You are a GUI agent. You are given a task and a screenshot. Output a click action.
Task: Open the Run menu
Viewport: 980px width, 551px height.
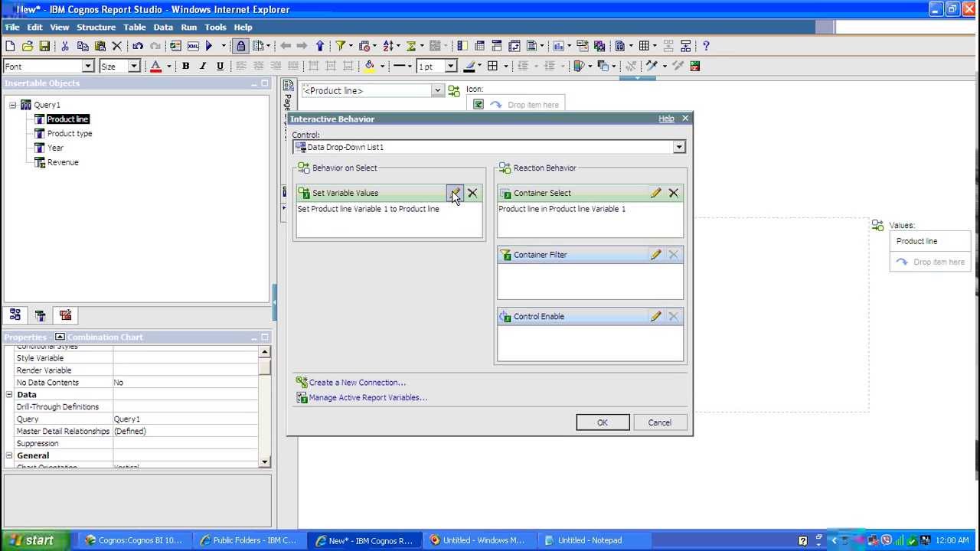click(x=188, y=27)
